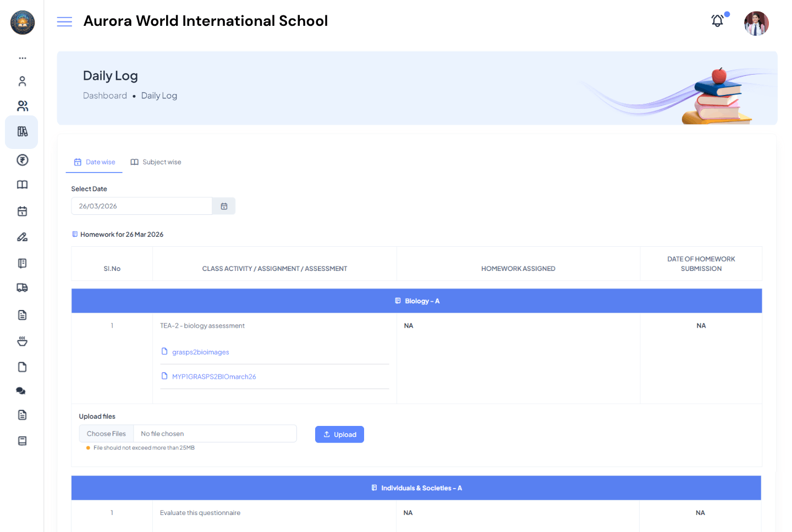Click the Upload button for homework files
Image resolution: width=792 pixels, height=532 pixels.
[339, 434]
